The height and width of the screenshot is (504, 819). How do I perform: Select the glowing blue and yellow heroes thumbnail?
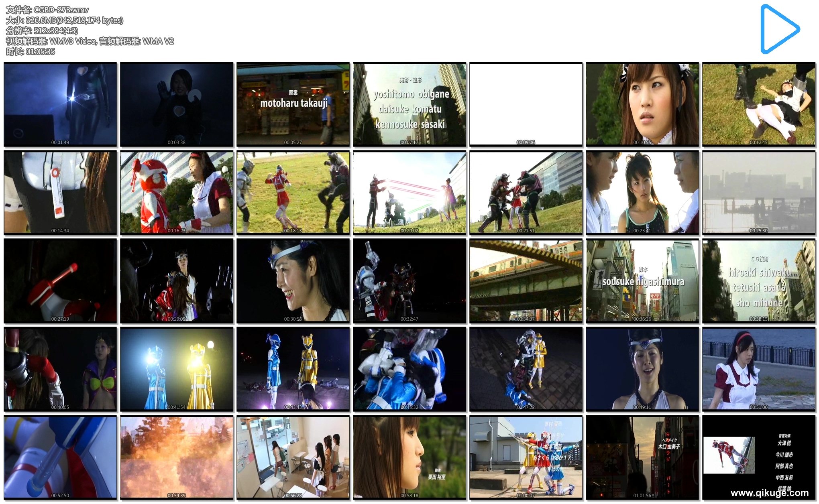point(177,369)
